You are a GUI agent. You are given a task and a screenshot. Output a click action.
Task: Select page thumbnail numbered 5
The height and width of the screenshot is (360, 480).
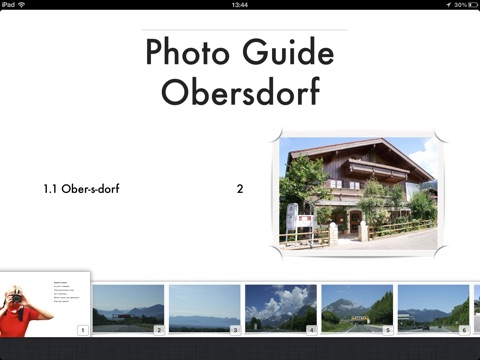pyautogui.click(x=357, y=308)
